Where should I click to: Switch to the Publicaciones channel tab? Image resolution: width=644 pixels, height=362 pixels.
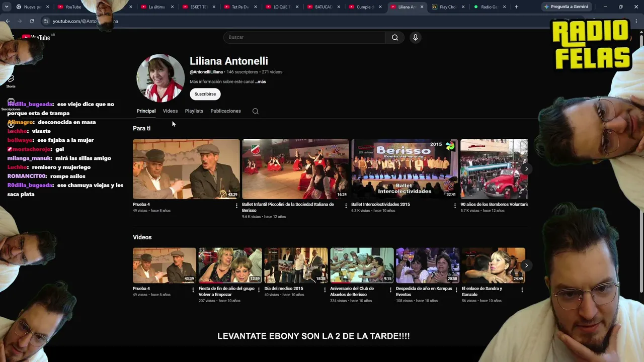[x=225, y=111]
